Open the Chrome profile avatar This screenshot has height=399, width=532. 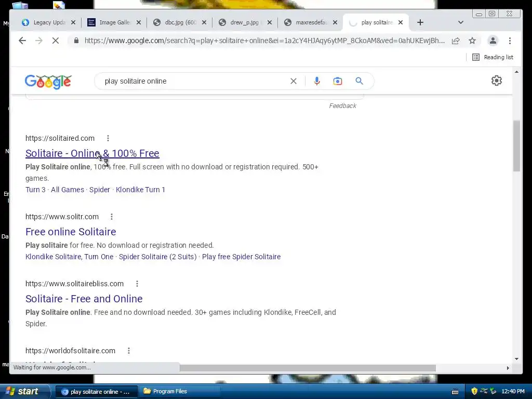pos(493,41)
